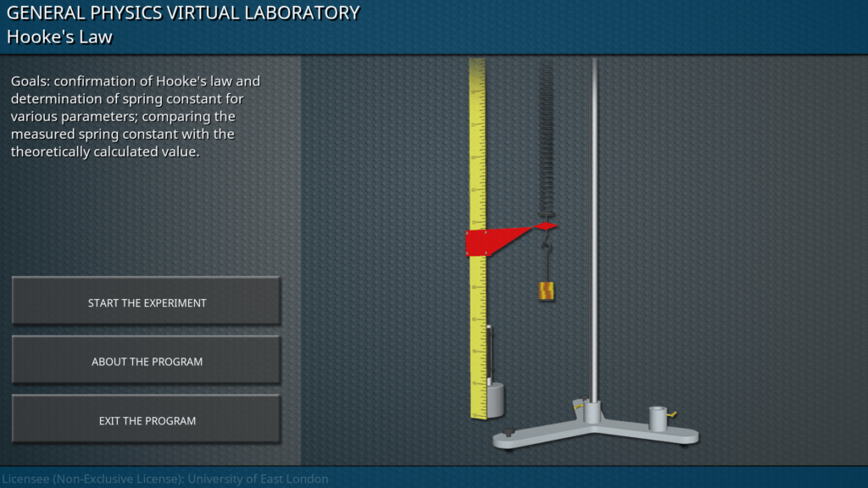Open the ABOUT THE PROGRAM page
This screenshot has height=488, width=868.
[x=146, y=361]
